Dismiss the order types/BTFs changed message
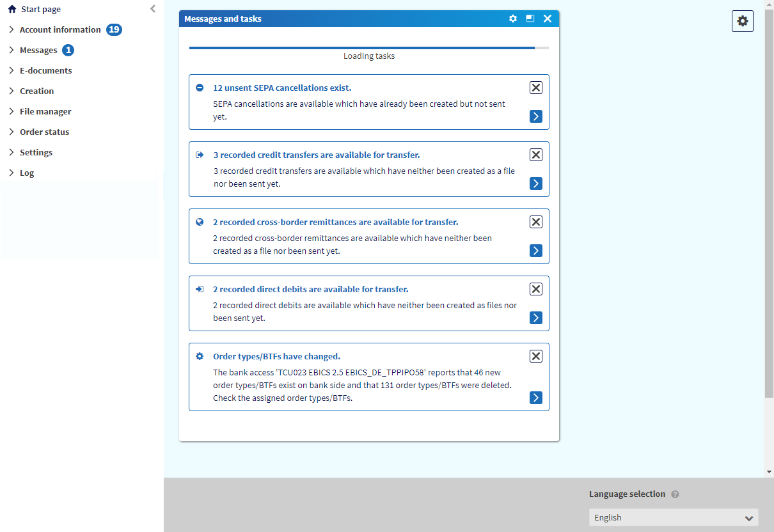The image size is (774, 532). 536,356
